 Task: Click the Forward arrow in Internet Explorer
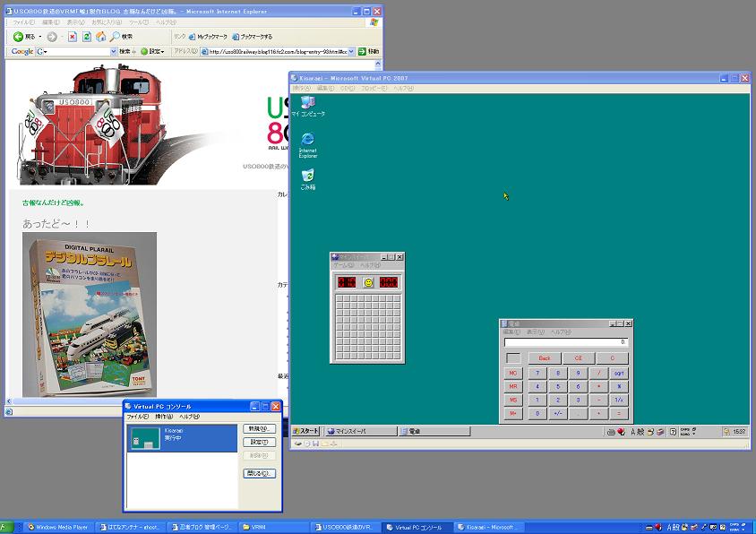coord(52,37)
